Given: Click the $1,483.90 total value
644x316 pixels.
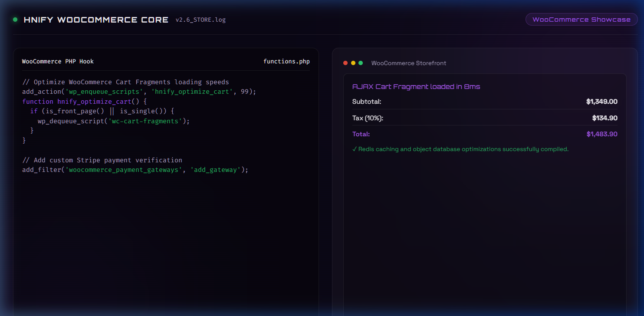Looking at the screenshot, I should (x=602, y=134).
